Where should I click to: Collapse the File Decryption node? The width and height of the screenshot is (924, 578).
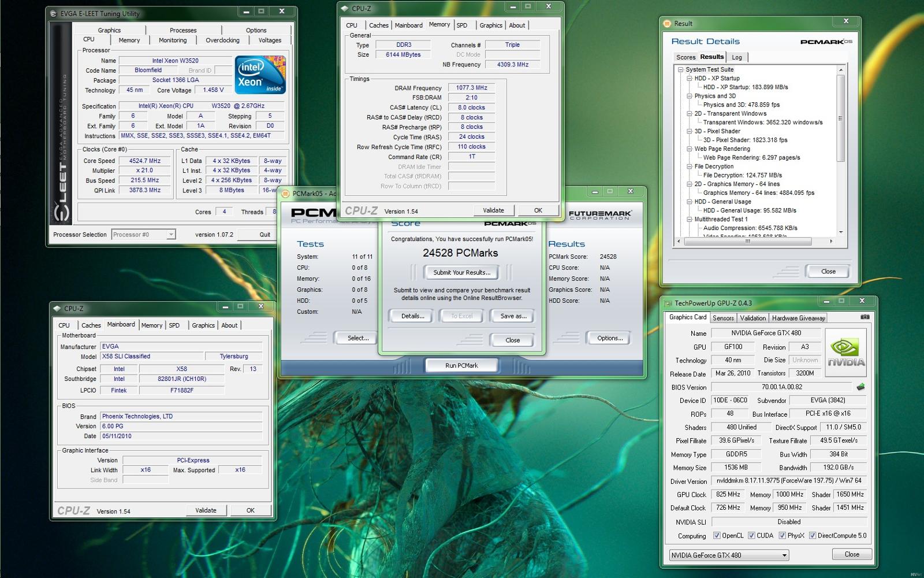[x=690, y=166]
